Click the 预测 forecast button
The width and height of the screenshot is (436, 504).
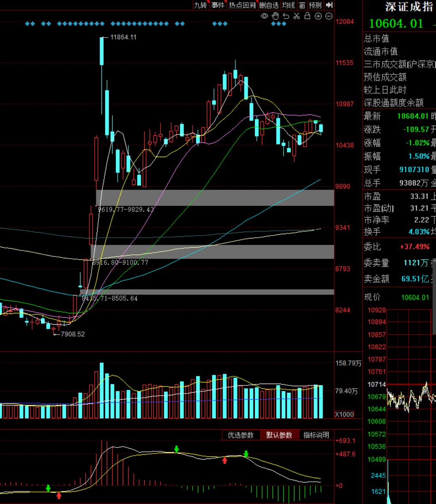[x=315, y=5]
